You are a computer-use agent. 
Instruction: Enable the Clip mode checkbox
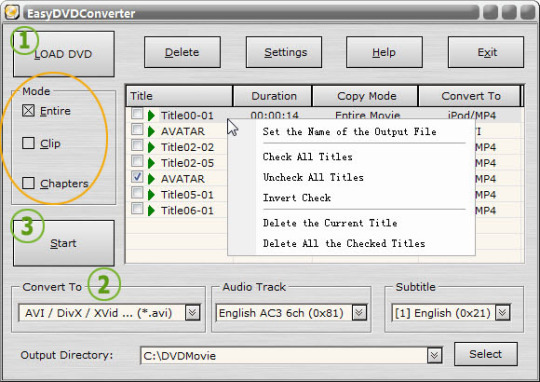[28, 143]
